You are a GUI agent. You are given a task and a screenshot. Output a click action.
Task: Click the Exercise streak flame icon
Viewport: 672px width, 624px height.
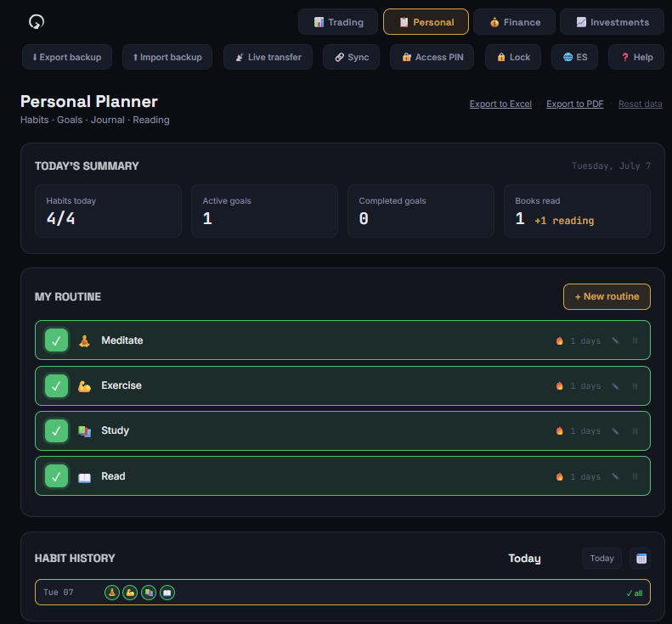(x=559, y=386)
